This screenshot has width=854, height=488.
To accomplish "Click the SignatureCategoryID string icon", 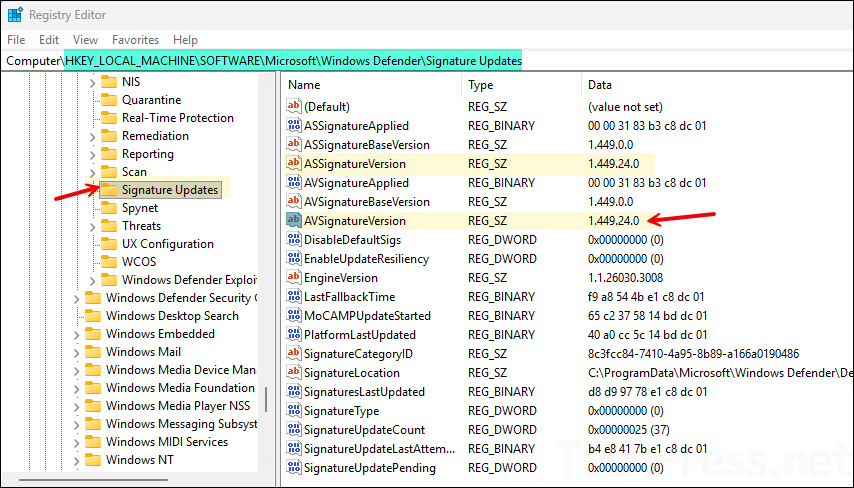I will [x=294, y=353].
